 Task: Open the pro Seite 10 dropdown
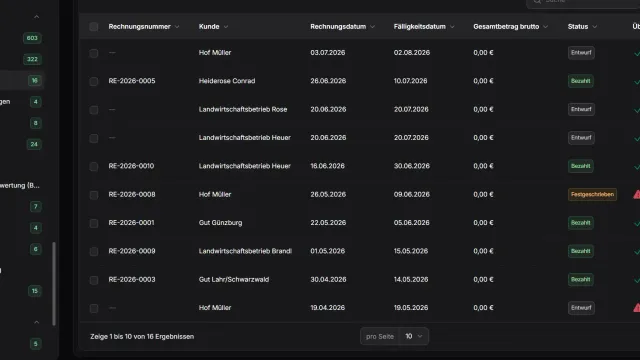tap(413, 336)
